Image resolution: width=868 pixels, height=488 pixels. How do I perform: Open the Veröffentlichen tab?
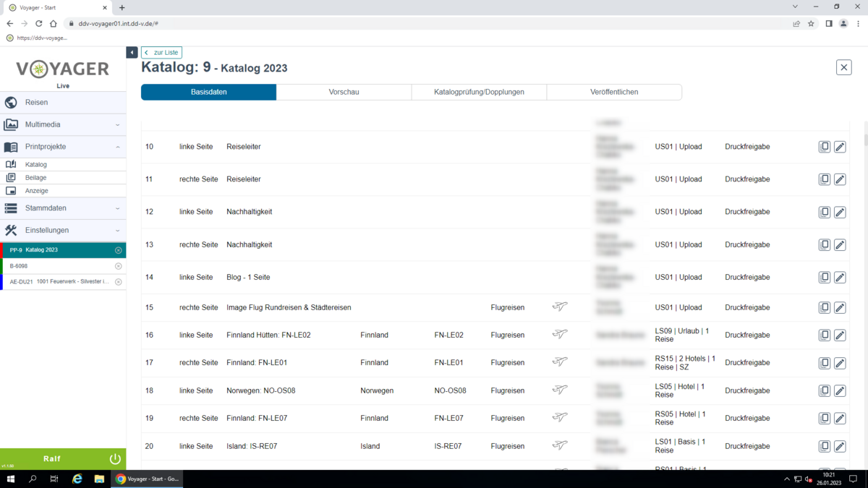(614, 92)
